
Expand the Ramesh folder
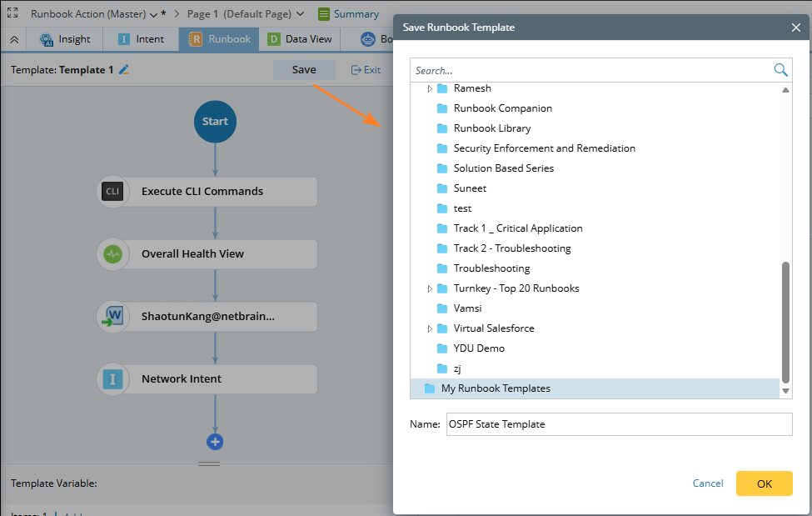pyautogui.click(x=430, y=88)
